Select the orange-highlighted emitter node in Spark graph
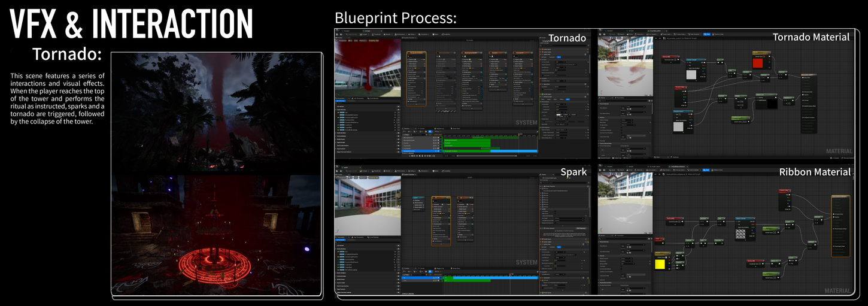Viewport: 868px width, 306px height. [441, 220]
